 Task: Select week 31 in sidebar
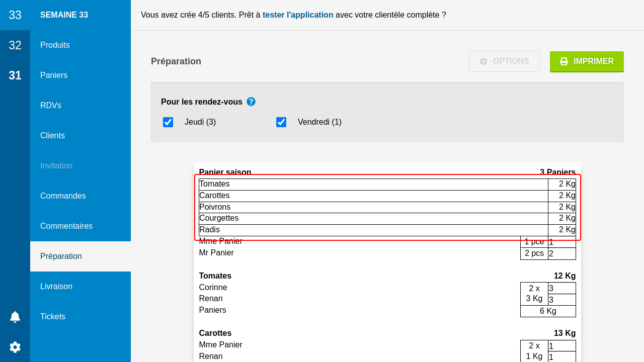15,75
